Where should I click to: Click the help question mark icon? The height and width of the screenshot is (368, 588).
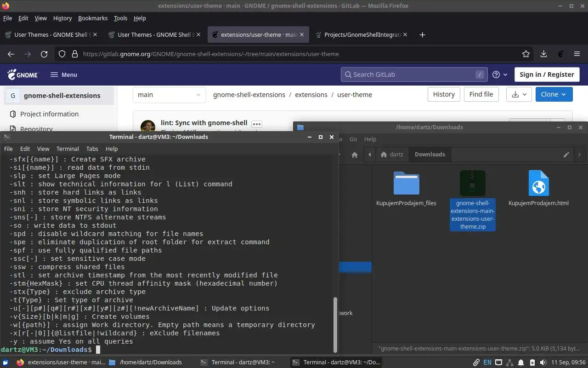(496, 75)
